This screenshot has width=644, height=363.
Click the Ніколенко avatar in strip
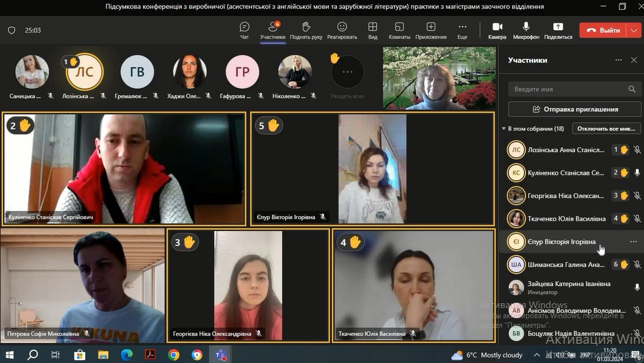pos(295,71)
